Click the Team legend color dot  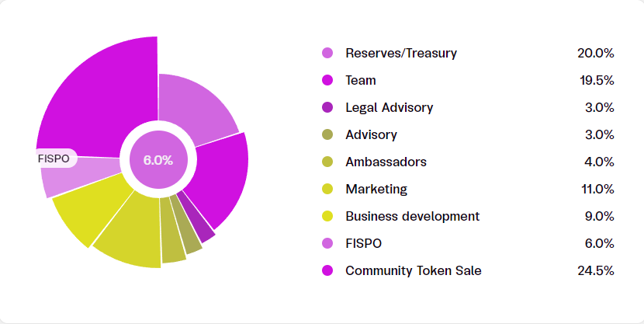click(x=327, y=81)
